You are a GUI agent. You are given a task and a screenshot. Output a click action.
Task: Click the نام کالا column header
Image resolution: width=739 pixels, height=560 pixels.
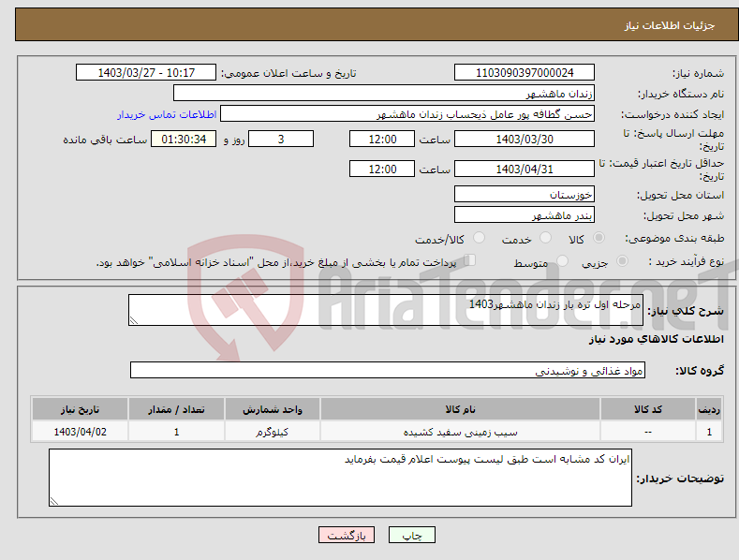(x=460, y=409)
